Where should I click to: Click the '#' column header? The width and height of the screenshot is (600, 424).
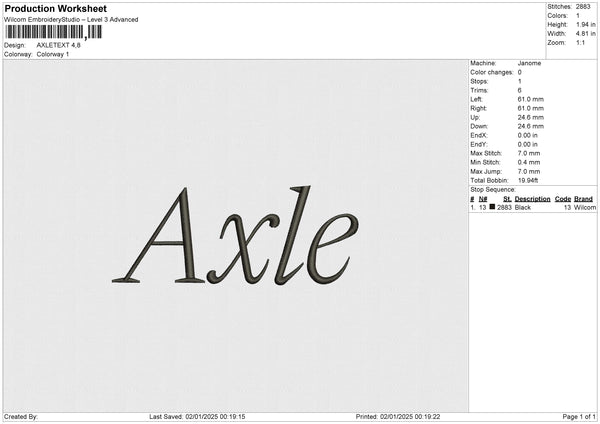coord(472,199)
